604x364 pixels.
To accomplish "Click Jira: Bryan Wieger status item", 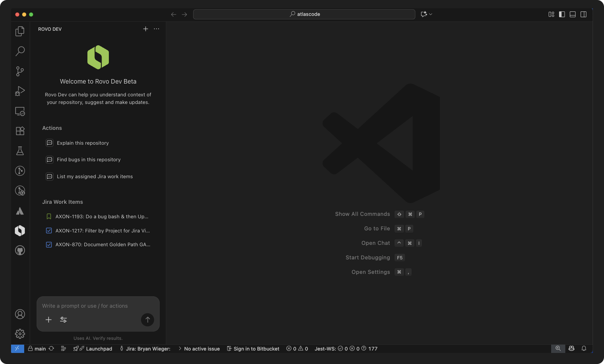I will (x=145, y=349).
